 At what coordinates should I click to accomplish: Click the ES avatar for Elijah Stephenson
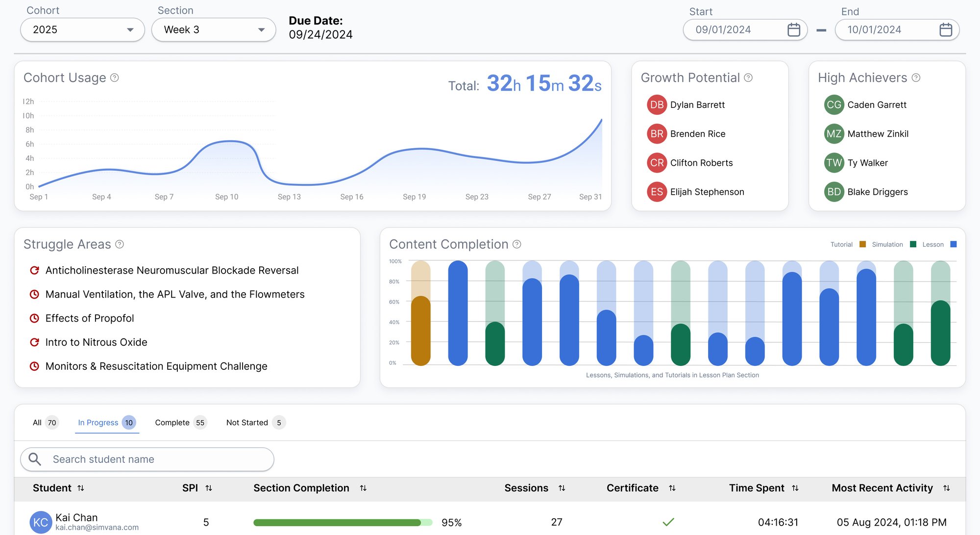click(x=657, y=192)
